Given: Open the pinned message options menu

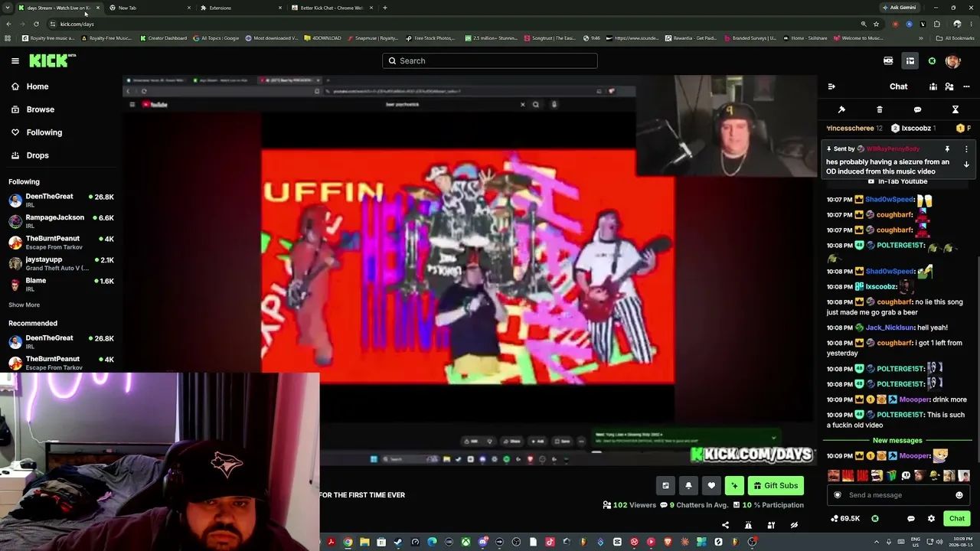Looking at the screenshot, I should pos(966,149).
